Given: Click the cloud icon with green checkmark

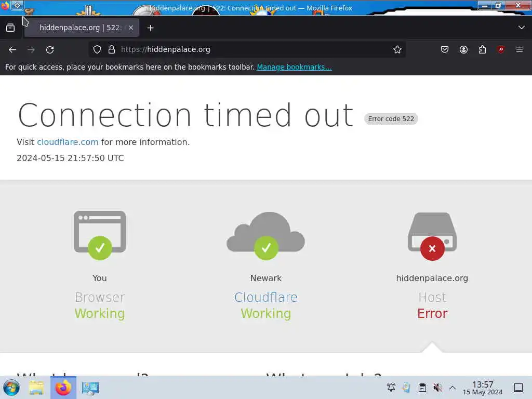Looking at the screenshot, I should tap(265, 236).
